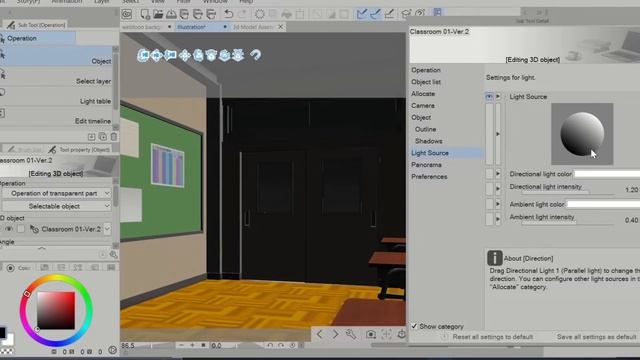
Task: Click the New document toolbar icon
Action: (145, 14)
